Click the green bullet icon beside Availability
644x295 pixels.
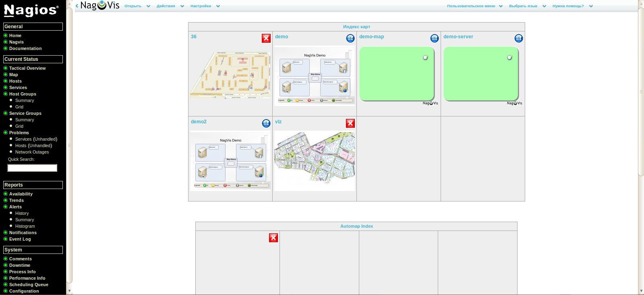tap(6, 194)
